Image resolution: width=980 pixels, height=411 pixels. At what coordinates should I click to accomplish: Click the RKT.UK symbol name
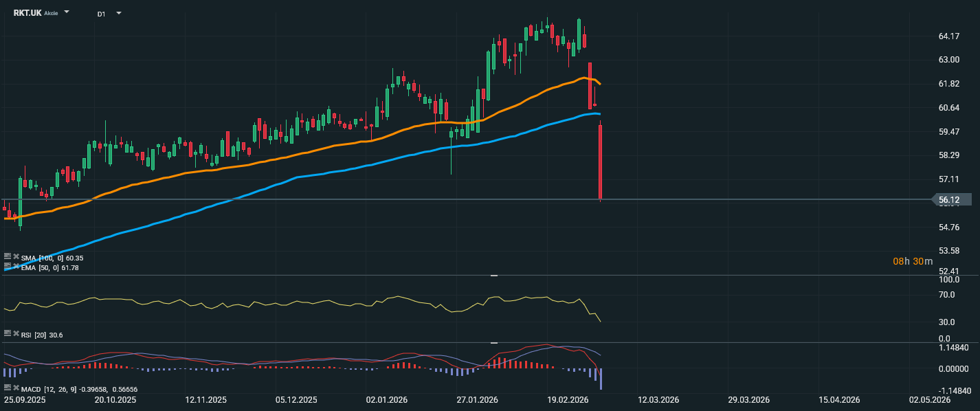tap(27, 13)
